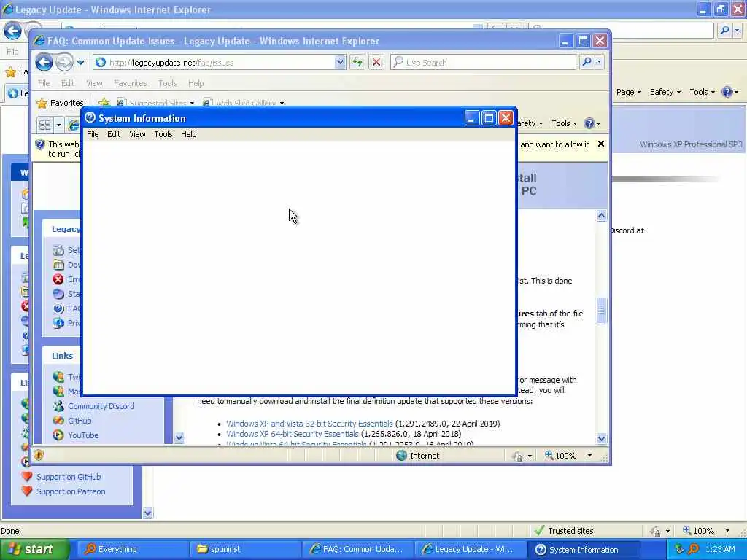Click the Everything tray search icon
This screenshot has width=747, height=560.
(693, 549)
